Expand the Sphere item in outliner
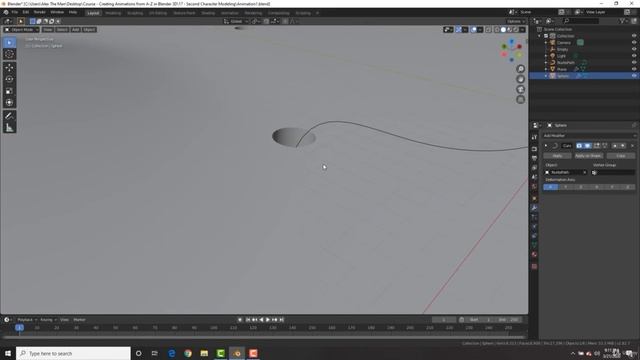640x360 pixels. click(546, 76)
